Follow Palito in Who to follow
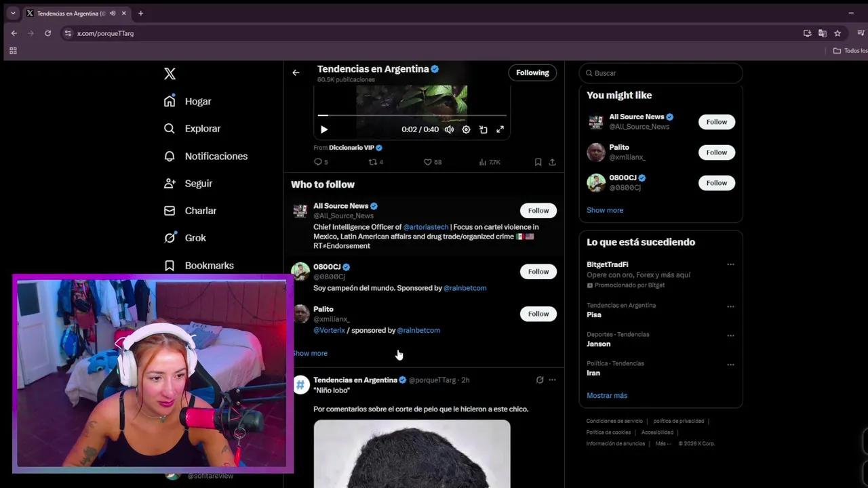The height and width of the screenshot is (488, 868). coord(538,314)
